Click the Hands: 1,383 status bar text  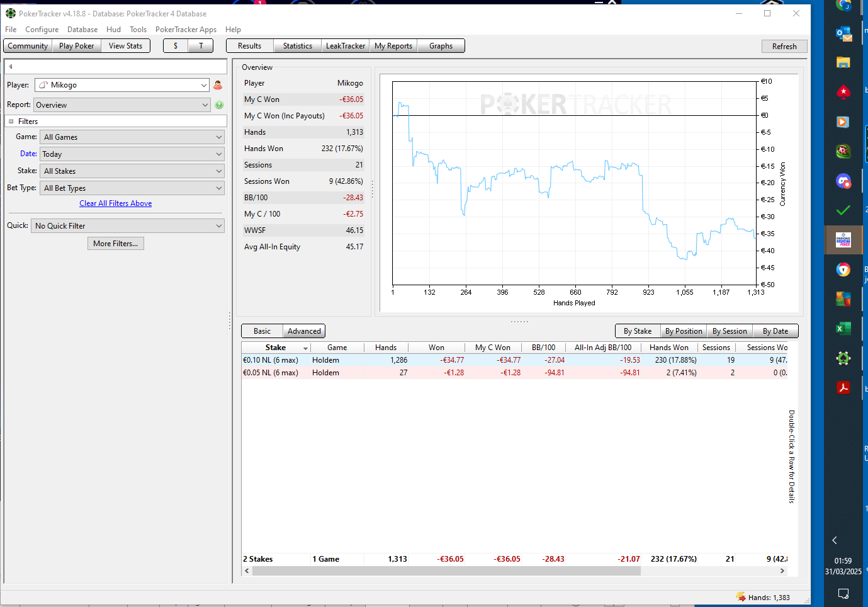click(x=769, y=598)
